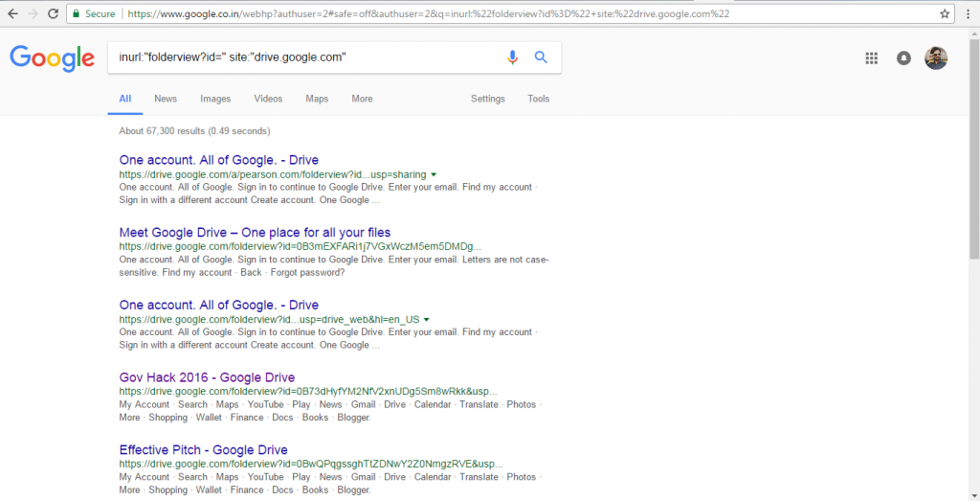Open the Settings menu under search
980x501 pixels.
coord(487,99)
